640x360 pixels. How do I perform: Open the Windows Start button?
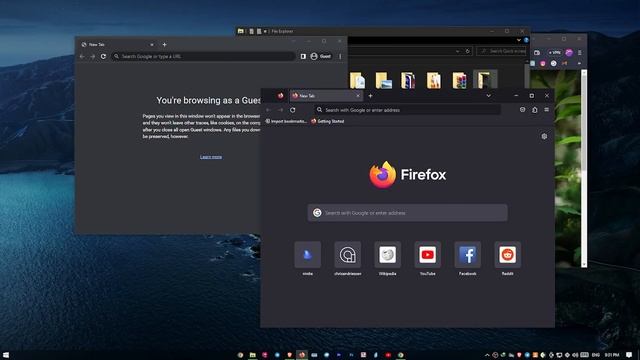pyautogui.click(x=6, y=355)
